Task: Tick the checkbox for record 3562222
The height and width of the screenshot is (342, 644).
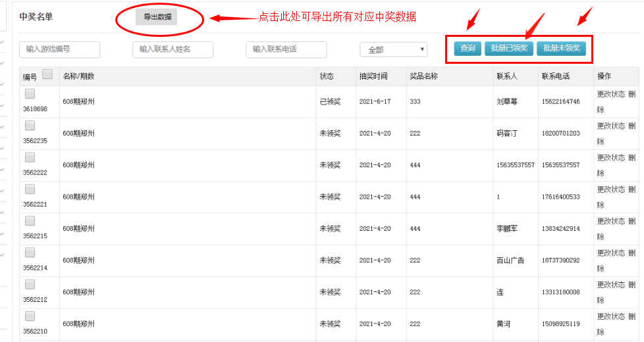Action: pos(30,157)
